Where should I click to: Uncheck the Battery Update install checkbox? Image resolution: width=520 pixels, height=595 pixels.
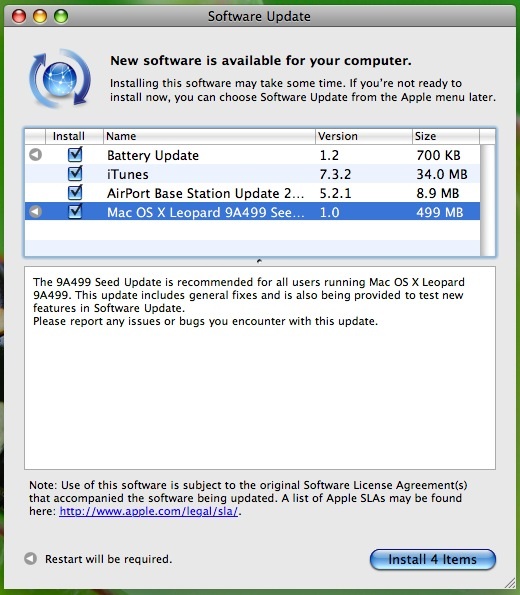(x=75, y=154)
